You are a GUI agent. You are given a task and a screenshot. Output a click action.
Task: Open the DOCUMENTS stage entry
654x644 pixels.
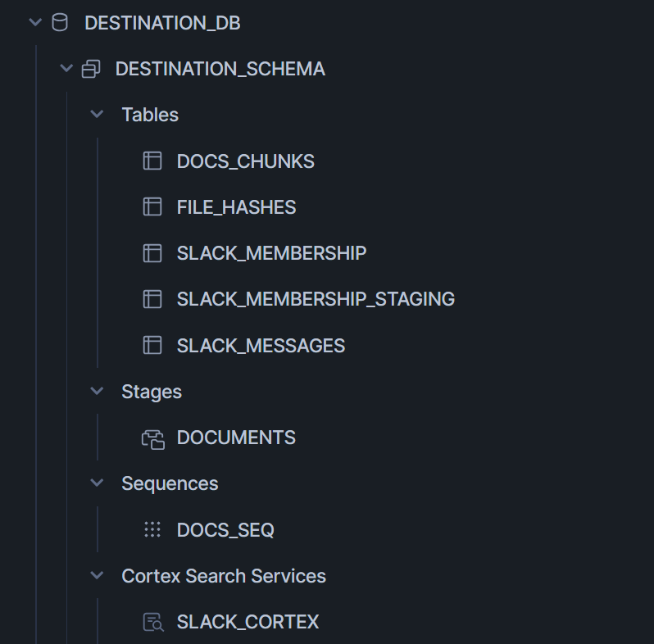(x=236, y=438)
